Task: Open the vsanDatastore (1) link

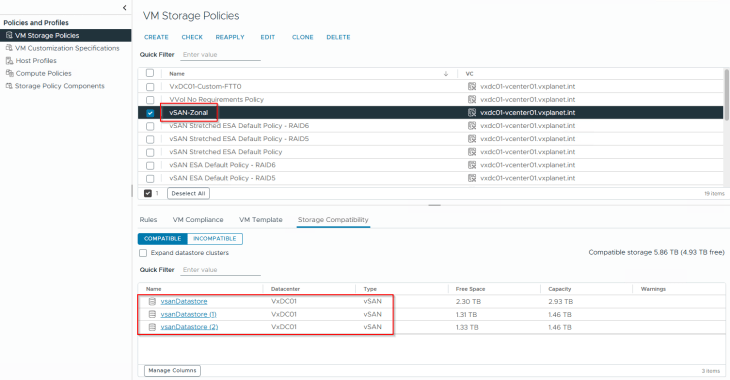Action: 189,314
